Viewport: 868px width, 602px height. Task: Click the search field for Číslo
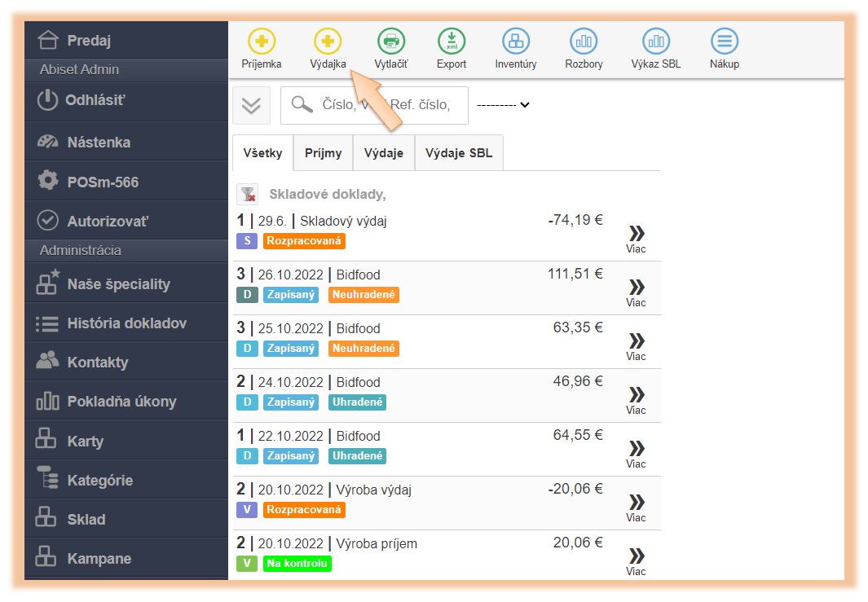tap(385, 105)
